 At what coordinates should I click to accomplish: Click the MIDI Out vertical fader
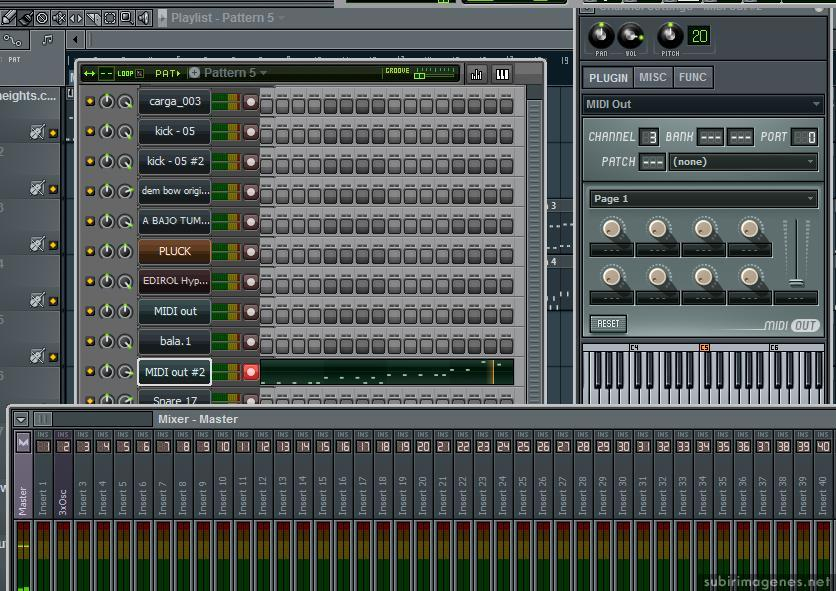pos(796,282)
